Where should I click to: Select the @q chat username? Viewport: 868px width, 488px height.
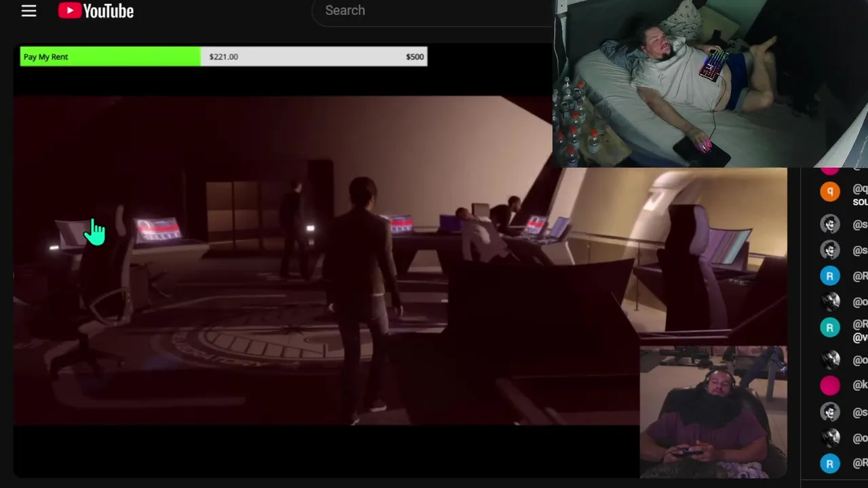860,190
